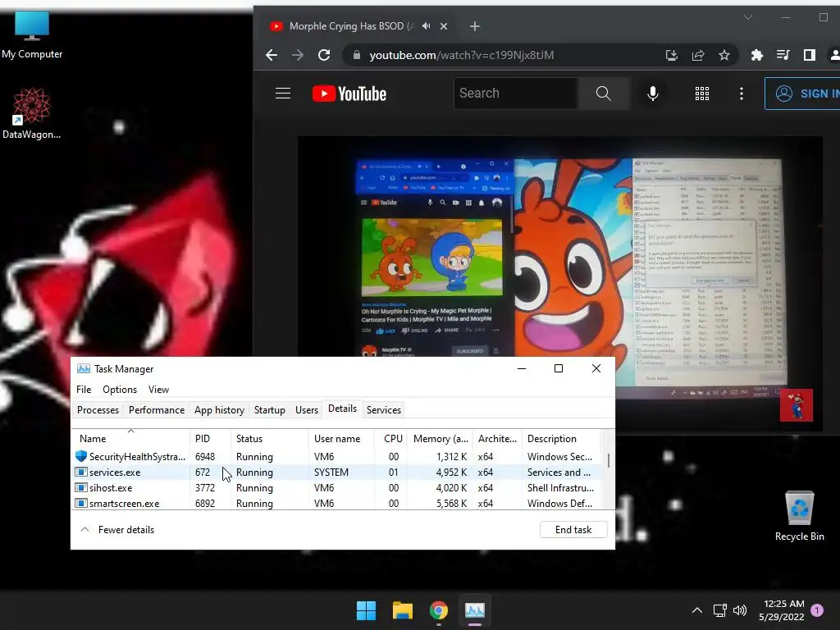The image size is (840, 630).
Task: Open the tray volume speaker icon
Action: coord(740,610)
